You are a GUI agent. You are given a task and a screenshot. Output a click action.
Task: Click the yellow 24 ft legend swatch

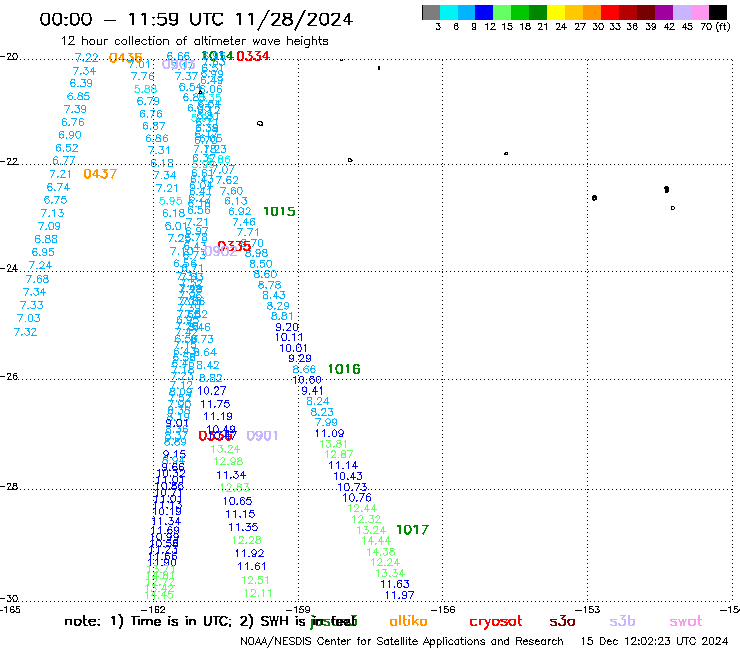click(x=556, y=12)
